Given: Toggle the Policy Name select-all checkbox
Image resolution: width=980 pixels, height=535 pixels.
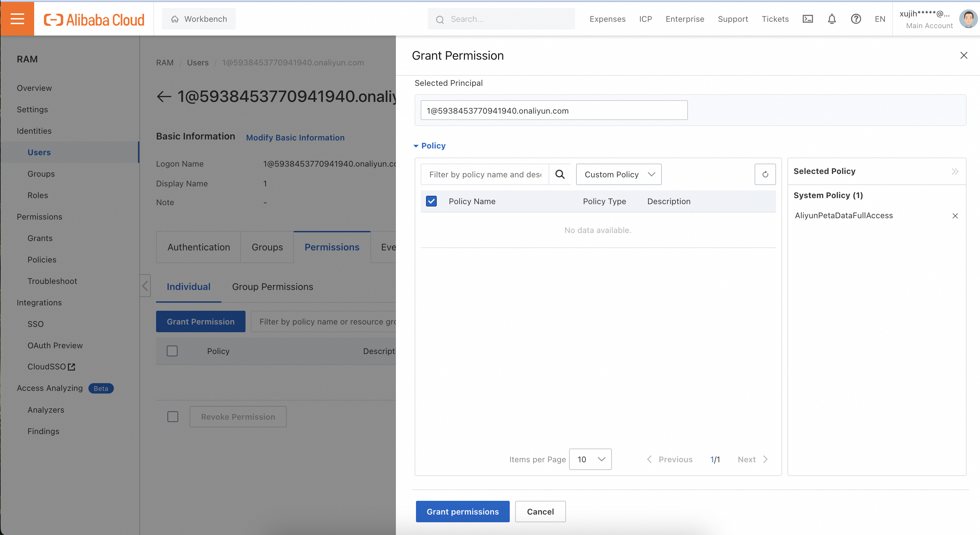Looking at the screenshot, I should (431, 201).
